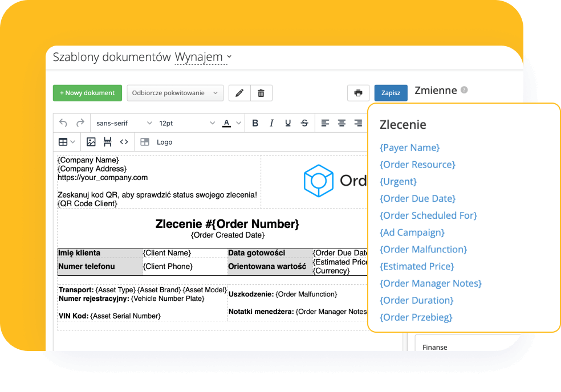Insert an image into the template
The width and height of the screenshot is (561, 392).
point(91,142)
